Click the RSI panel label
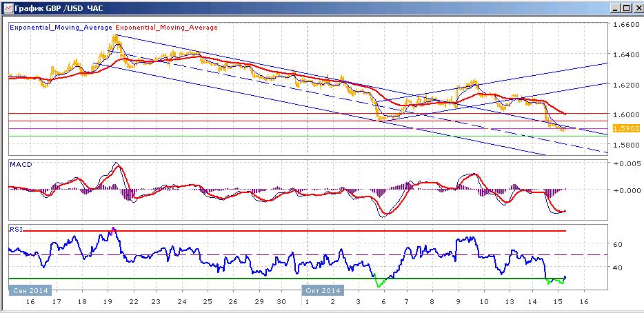The width and height of the screenshot is (644, 313). pyautogui.click(x=14, y=230)
